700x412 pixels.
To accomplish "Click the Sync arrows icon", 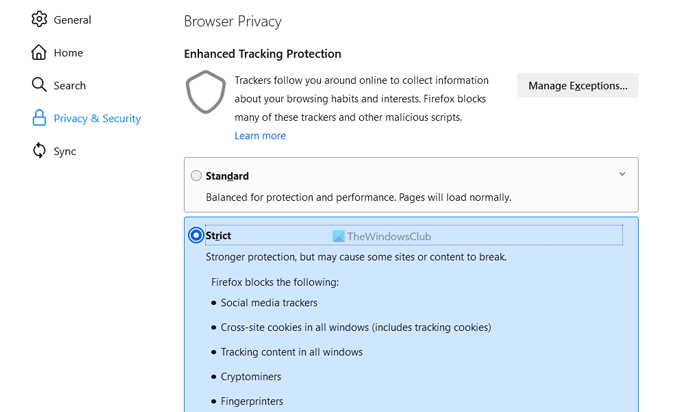I will pos(39,151).
